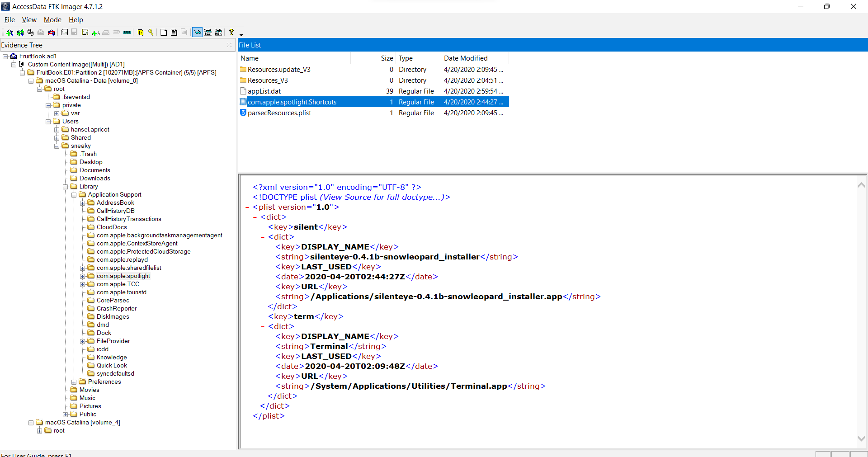Viewport: 868px width, 457px height.
Task: Click the yellow question mark help icon
Action: pyautogui.click(x=231, y=33)
